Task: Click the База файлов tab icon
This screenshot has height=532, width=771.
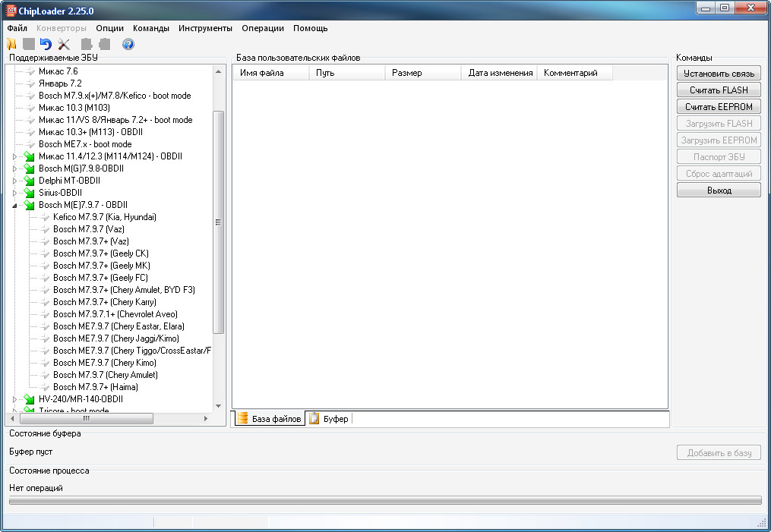Action: (x=243, y=419)
